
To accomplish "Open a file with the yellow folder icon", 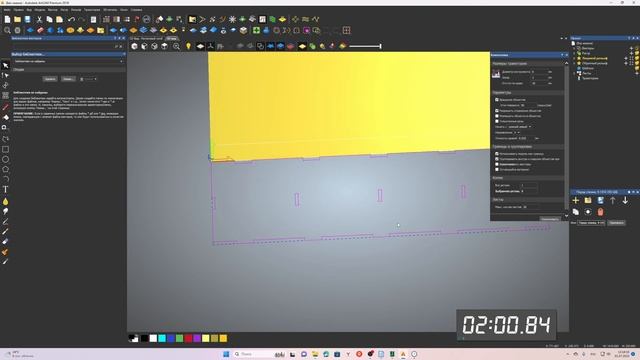I will tap(17, 19).
